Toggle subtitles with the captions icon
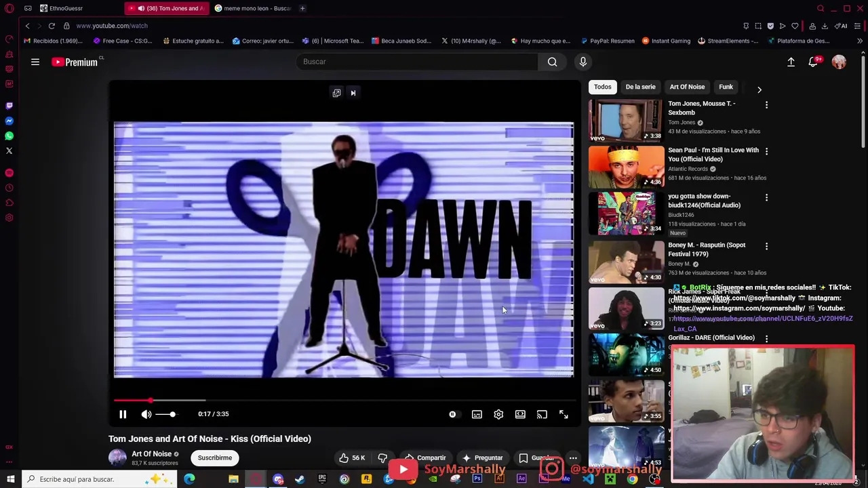The image size is (868, 488). click(477, 414)
